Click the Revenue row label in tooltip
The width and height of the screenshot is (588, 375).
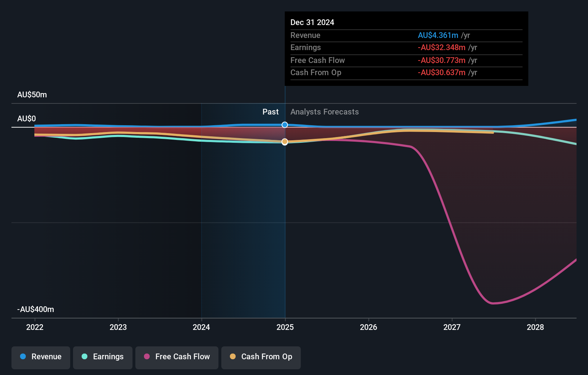[x=305, y=35]
